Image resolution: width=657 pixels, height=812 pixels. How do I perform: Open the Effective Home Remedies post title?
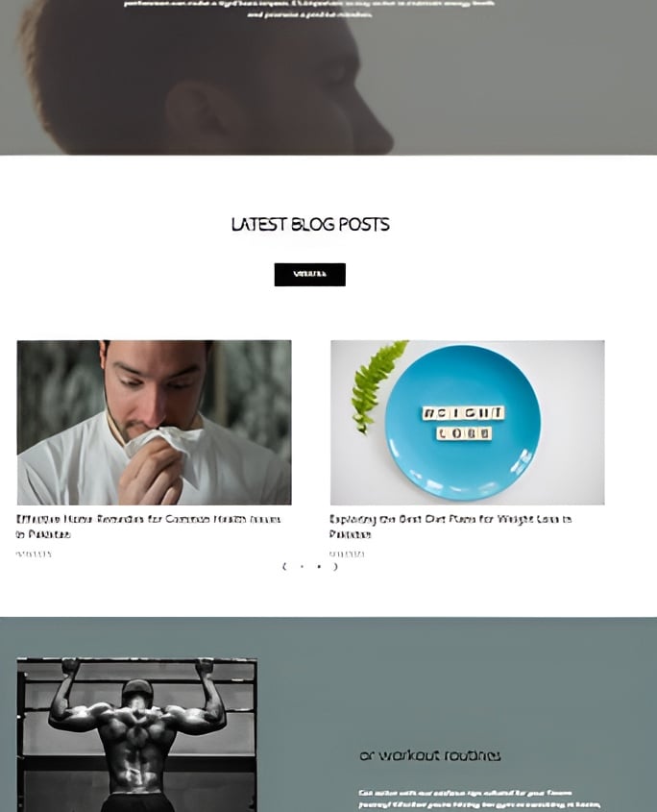point(148,527)
